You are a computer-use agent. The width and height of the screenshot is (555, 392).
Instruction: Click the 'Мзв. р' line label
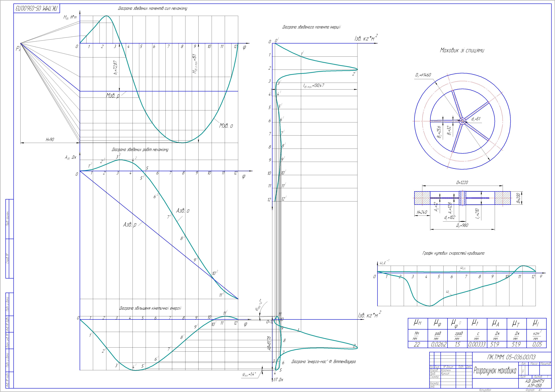[x=113, y=95]
